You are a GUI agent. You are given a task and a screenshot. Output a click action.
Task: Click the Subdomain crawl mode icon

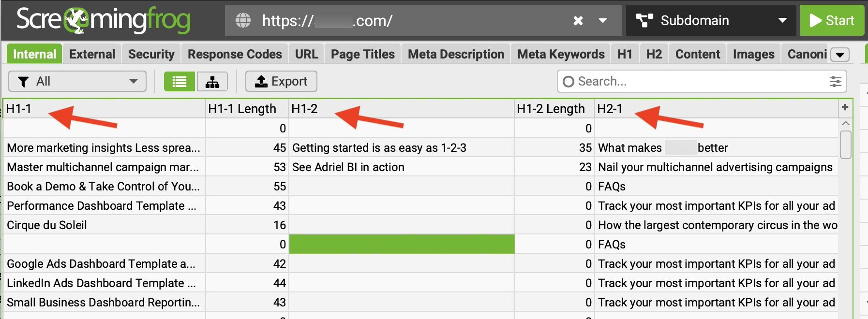[644, 21]
